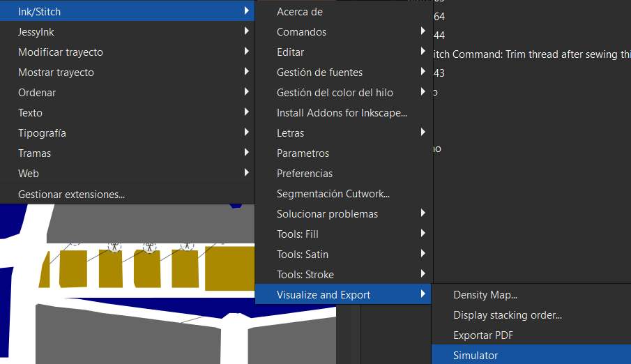Choose Exportar PDF option
Screen dimensions: 631x364
coord(531,335)
